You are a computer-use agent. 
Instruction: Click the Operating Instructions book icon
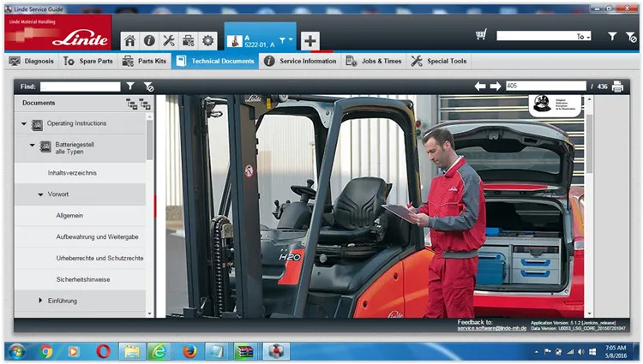37,125
